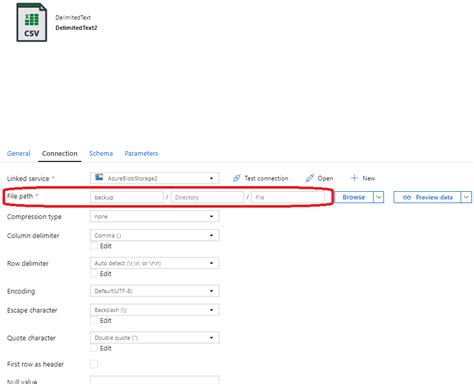Open the Encoding dropdown
Screen dimensions: 474x384
click(x=155, y=291)
